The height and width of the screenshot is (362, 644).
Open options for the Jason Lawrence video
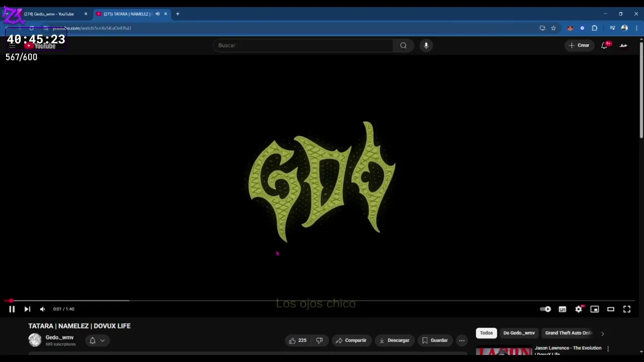[608, 349]
